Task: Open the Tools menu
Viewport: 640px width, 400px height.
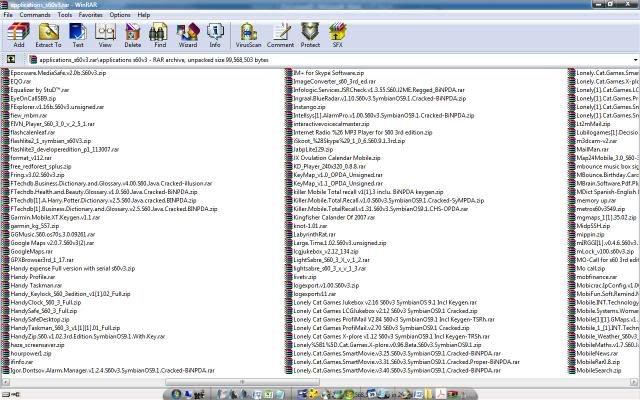Action: (64, 15)
